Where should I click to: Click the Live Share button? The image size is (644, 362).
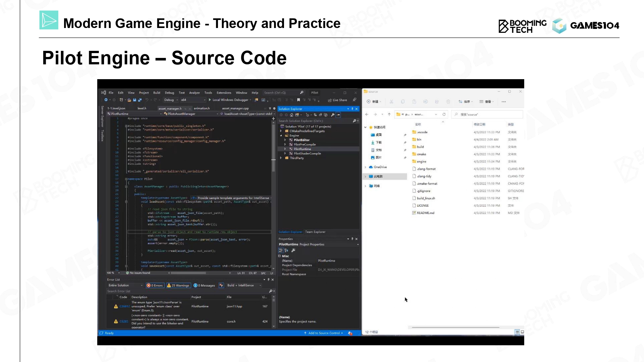(x=337, y=100)
